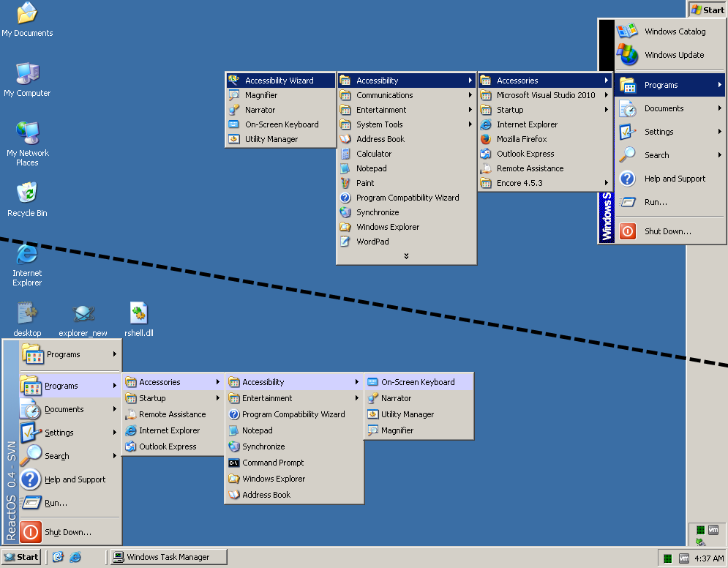The image size is (728, 568).
Task: Open Narrator below On-Screen Keyboard in ReactOS submenu
Action: point(419,398)
